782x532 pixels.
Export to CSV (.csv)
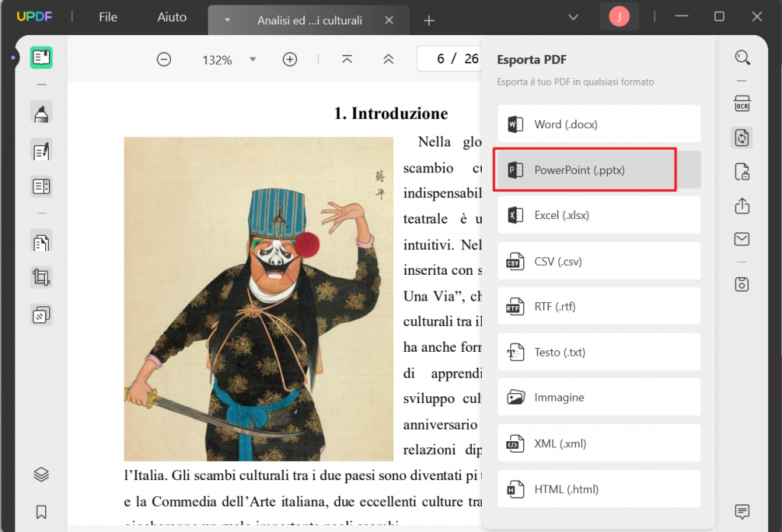pos(599,261)
